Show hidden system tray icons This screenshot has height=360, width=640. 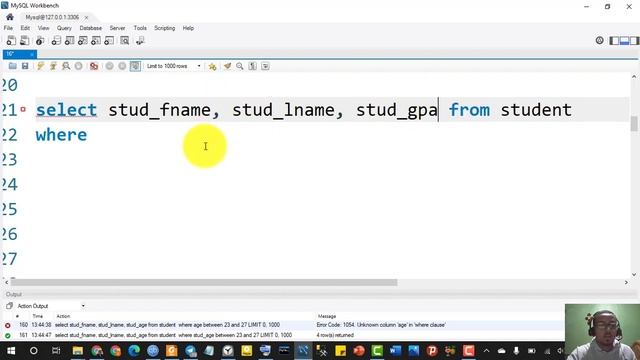487,351
